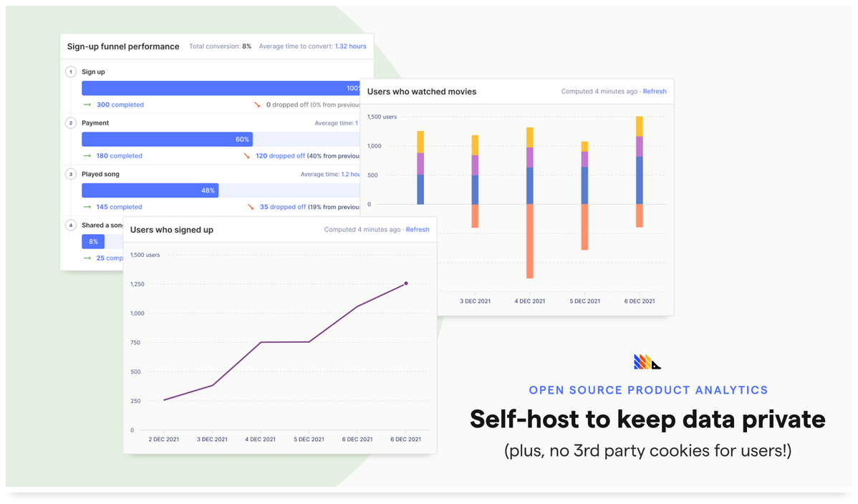Refresh the Users who watched movies chart
Screen dimensions: 858x504
pos(655,91)
